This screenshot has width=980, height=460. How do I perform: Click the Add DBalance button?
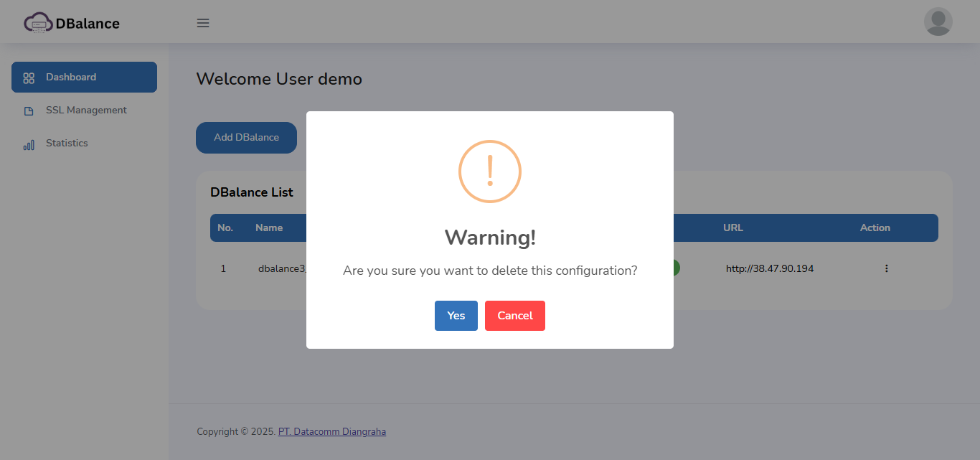click(246, 137)
